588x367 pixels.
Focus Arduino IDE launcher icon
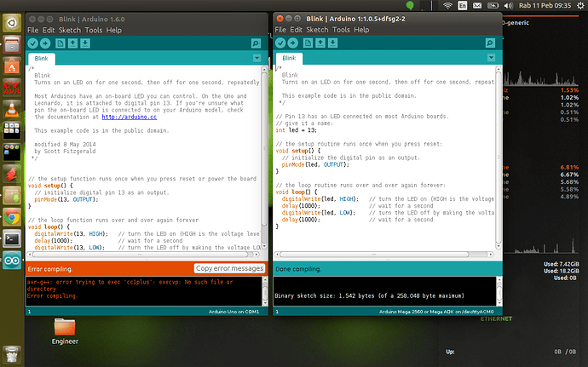pyautogui.click(x=12, y=261)
